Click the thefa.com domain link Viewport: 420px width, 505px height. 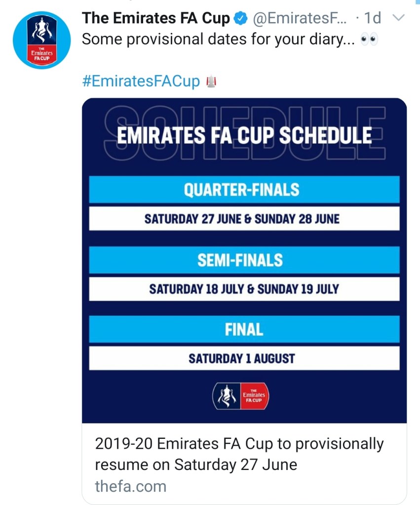pos(130,486)
